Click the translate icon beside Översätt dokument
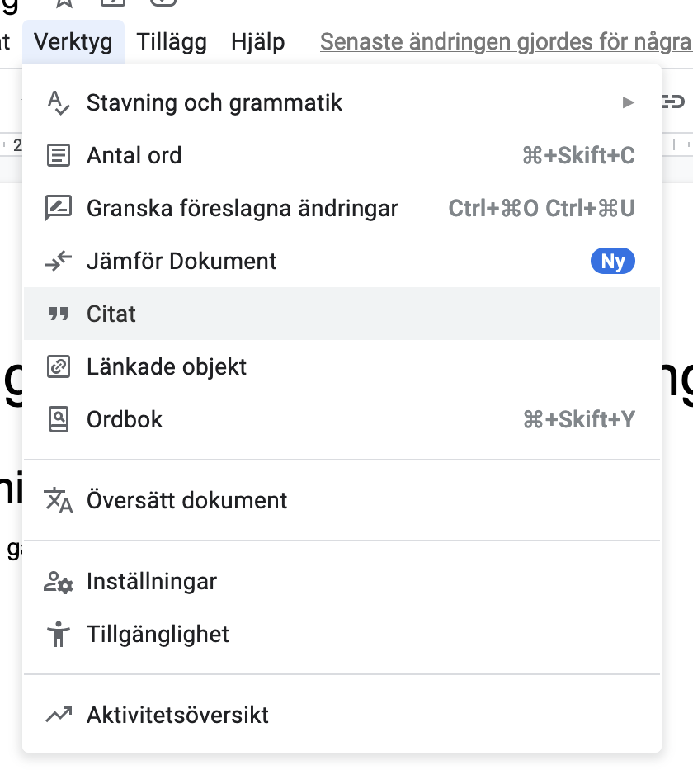Screen dimensions: 693x784 point(59,500)
